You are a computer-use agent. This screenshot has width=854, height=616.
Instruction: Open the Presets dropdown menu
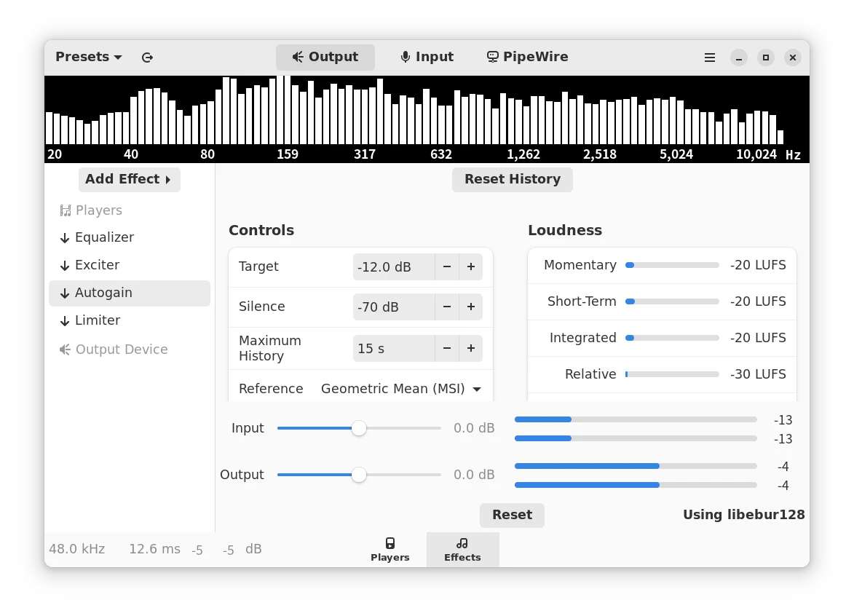coord(89,58)
